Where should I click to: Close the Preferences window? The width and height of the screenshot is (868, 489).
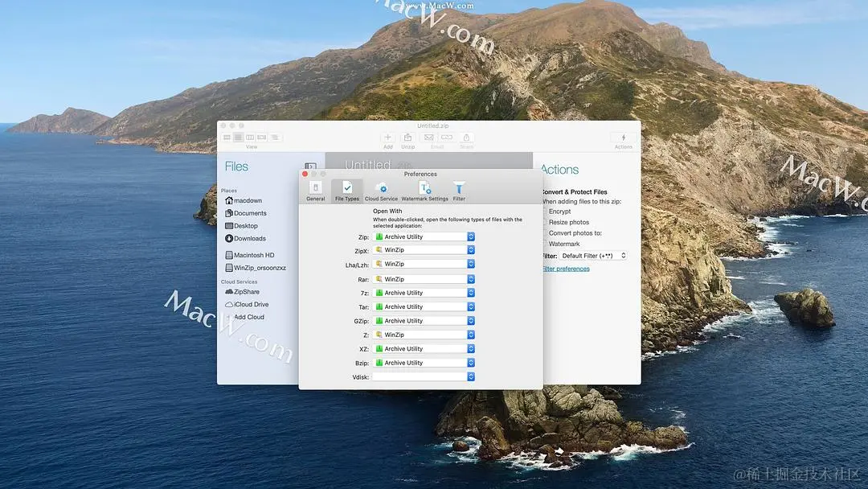305,174
